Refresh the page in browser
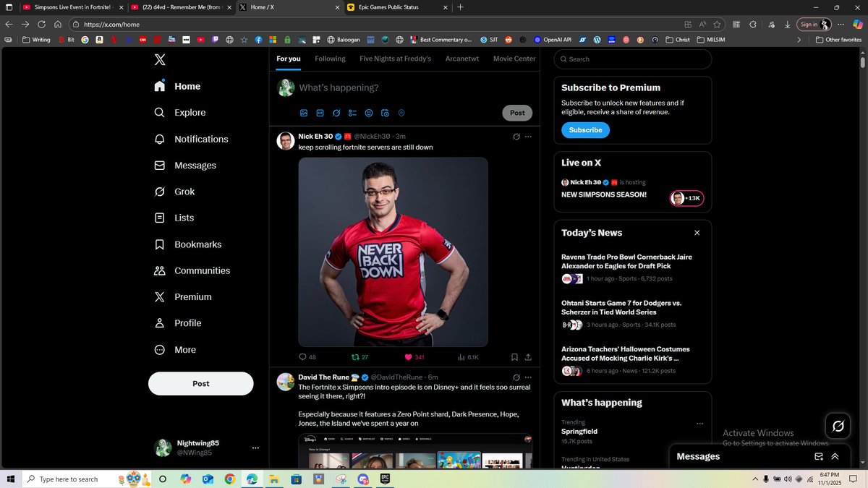The height and width of the screenshot is (488, 868). click(42, 24)
